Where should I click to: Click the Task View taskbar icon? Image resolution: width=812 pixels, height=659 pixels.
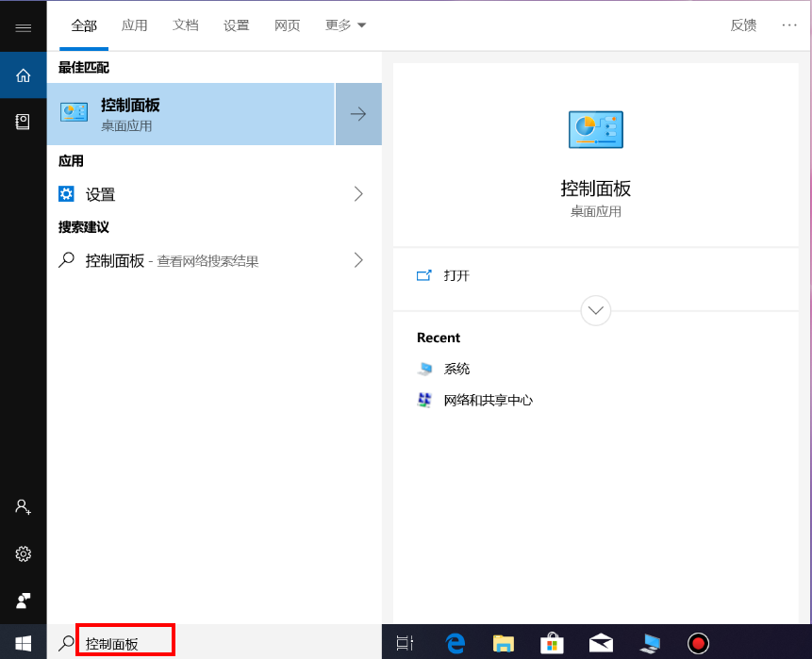tap(405, 643)
